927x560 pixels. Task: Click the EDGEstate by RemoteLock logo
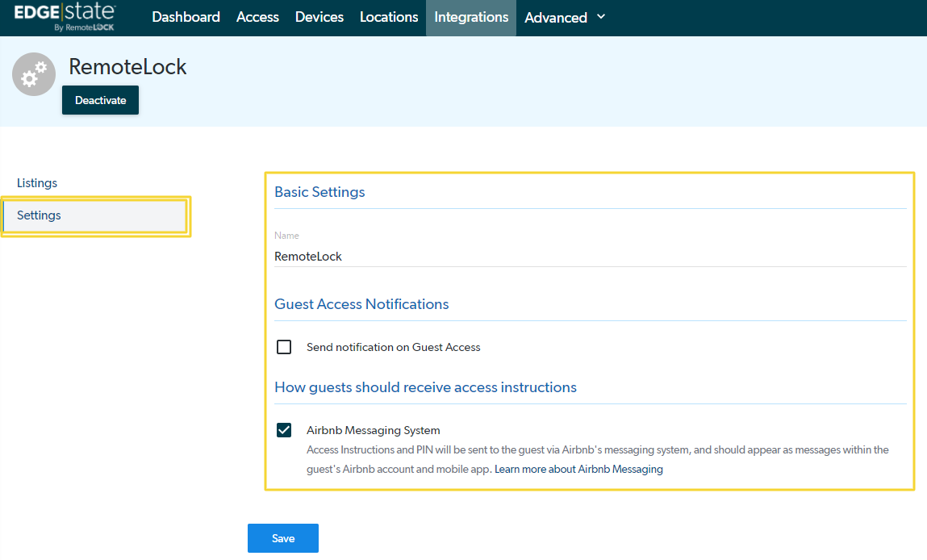pos(65,17)
